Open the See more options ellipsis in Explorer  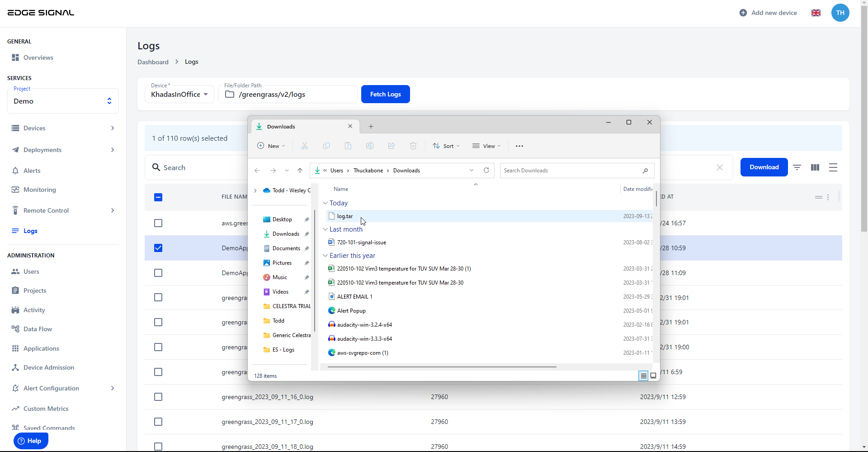pyautogui.click(x=519, y=146)
